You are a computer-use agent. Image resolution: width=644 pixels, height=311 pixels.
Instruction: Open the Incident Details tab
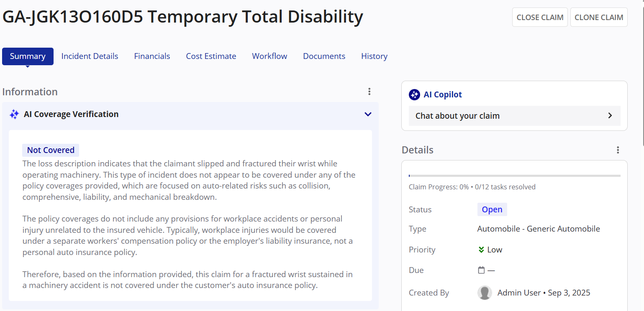point(90,56)
